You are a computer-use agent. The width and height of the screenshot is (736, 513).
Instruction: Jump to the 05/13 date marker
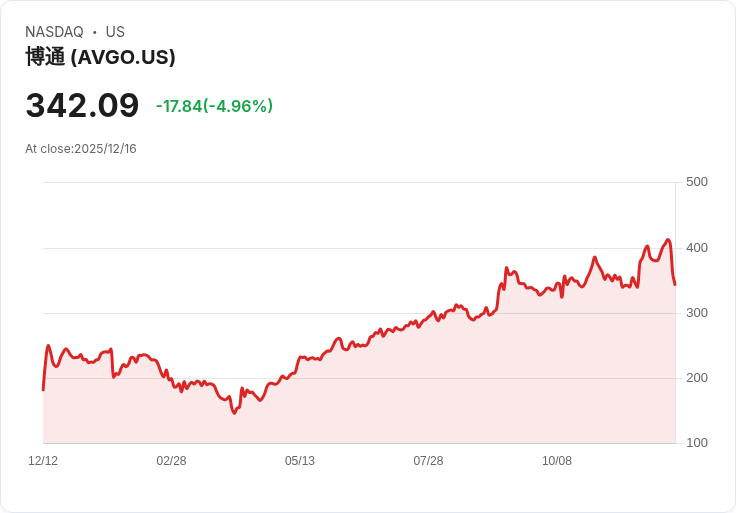tap(300, 461)
